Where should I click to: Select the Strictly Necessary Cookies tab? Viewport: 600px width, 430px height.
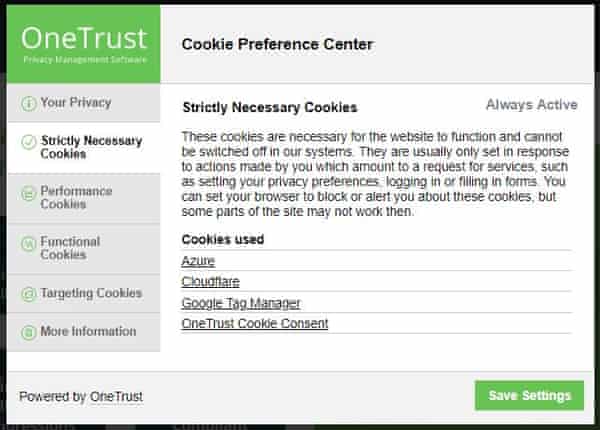(x=84, y=147)
